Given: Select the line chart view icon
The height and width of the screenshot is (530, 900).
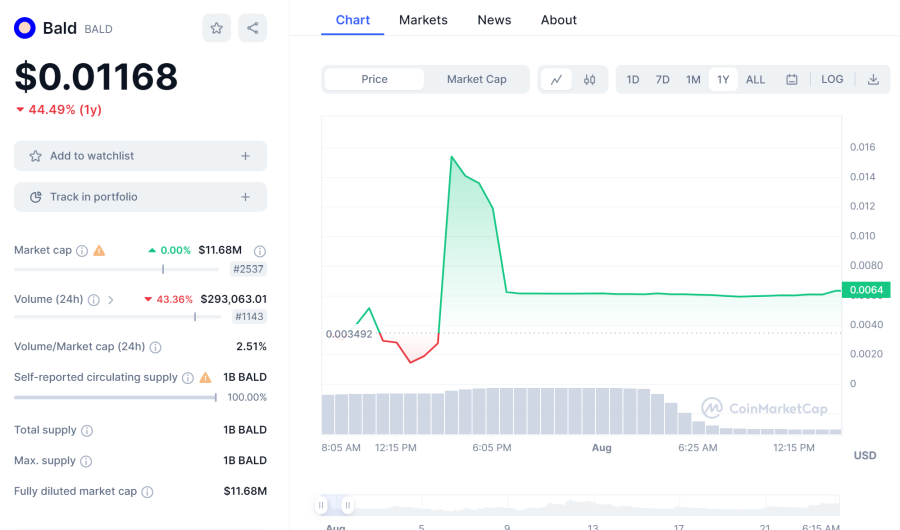Looking at the screenshot, I should click(x=556, y=79).
